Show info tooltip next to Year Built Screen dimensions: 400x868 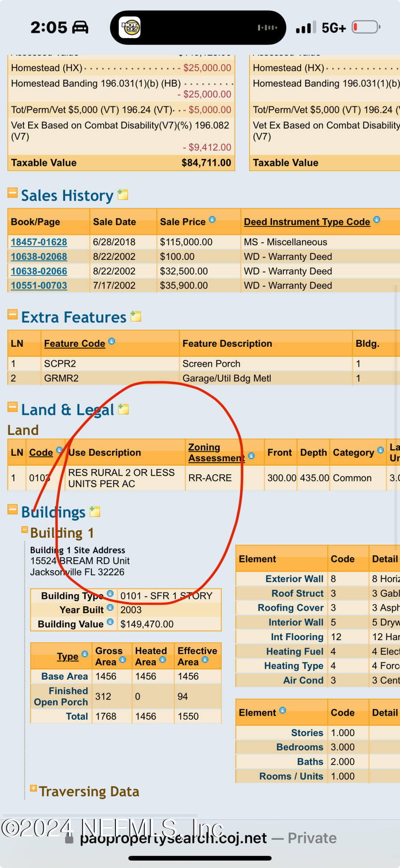(110, 608)
